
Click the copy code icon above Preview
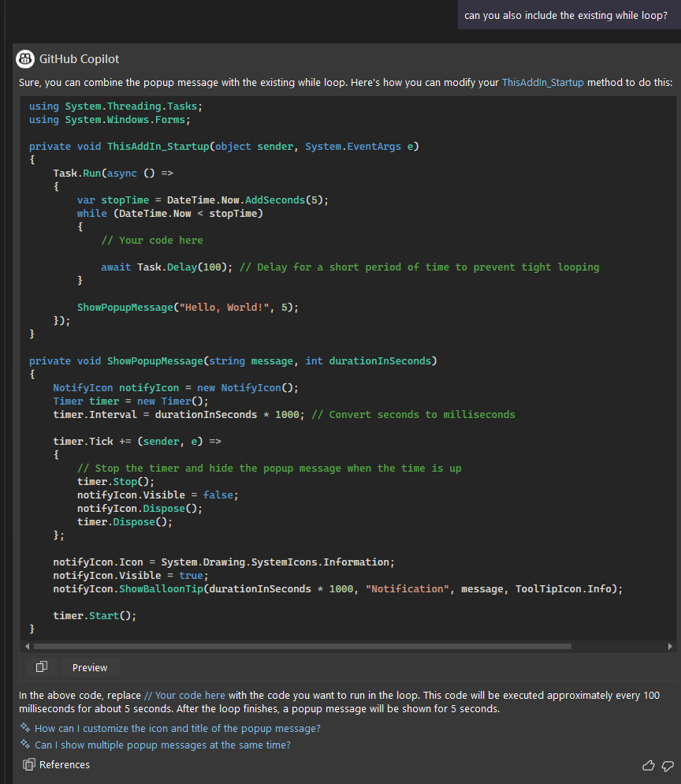40,666
